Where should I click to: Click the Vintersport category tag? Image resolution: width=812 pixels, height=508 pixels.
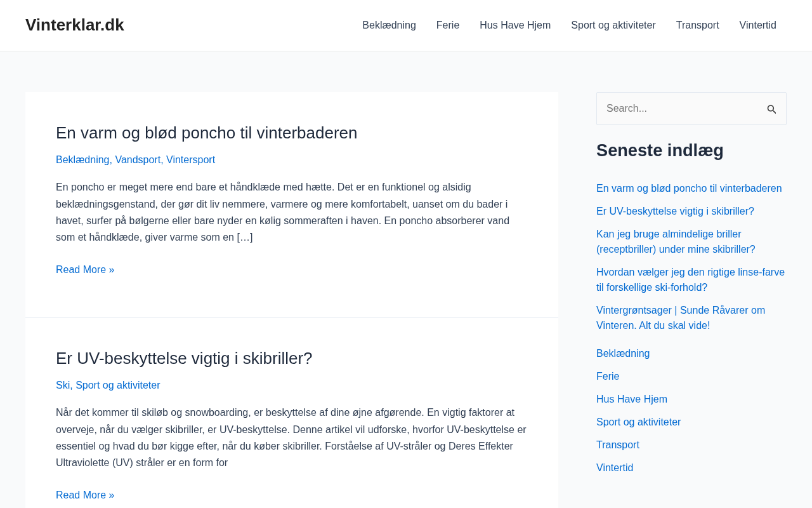pyautogui.click(x=190, y=160)
